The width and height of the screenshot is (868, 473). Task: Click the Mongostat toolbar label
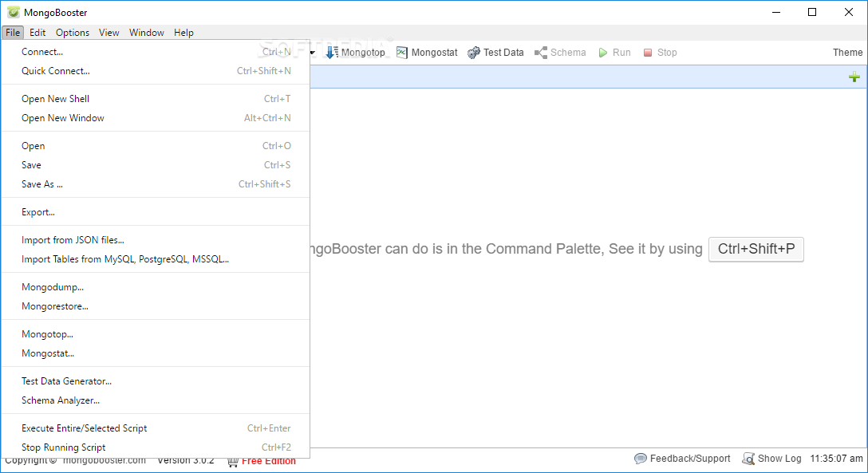click(435, 53)
